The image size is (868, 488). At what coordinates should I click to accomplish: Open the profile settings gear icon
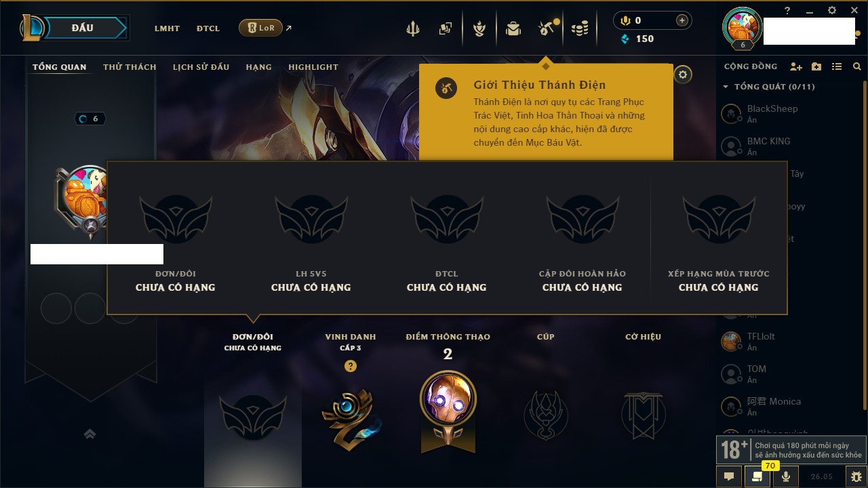coord(683,75)
